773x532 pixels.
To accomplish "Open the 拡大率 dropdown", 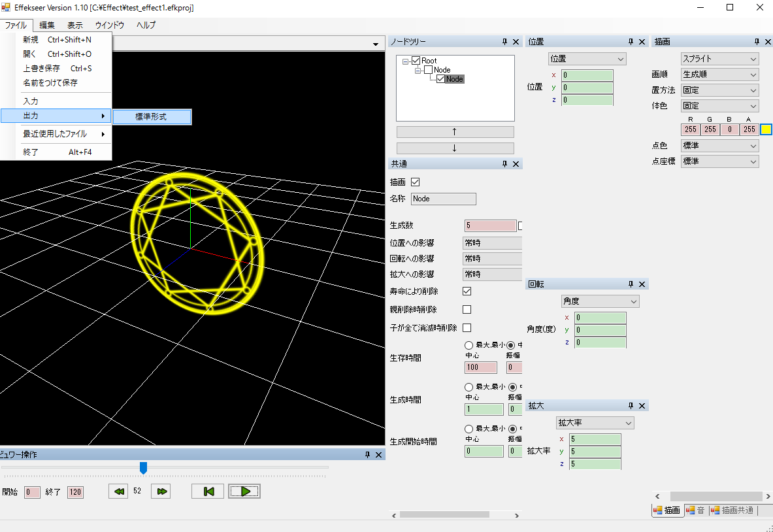I will [x=594, y=423].
